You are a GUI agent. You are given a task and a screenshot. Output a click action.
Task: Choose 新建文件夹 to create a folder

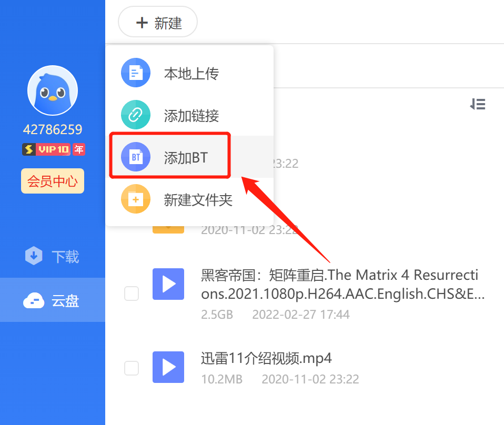pos(189,199)
